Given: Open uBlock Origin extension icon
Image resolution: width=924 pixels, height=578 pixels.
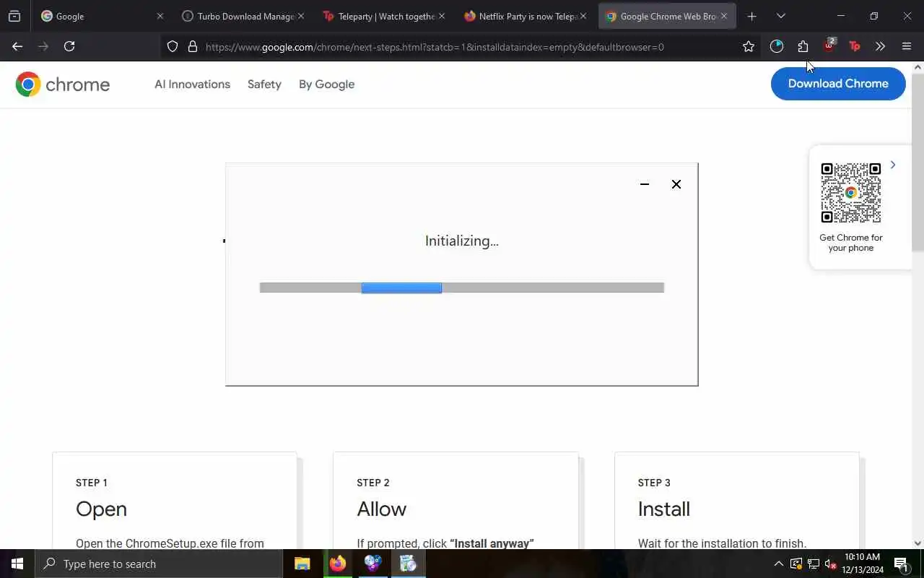Looking at the screenshot, I should [x=829, y=46].
